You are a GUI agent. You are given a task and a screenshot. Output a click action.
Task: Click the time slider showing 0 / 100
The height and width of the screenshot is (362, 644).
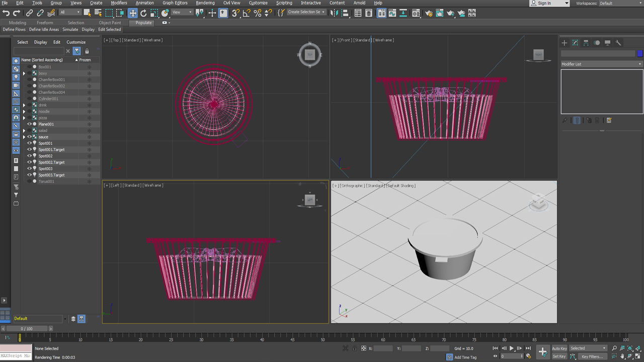click(x=26, y=329)
